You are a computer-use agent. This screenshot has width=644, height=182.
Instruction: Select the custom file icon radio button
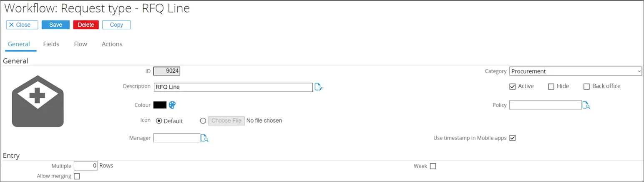(203, 121)
